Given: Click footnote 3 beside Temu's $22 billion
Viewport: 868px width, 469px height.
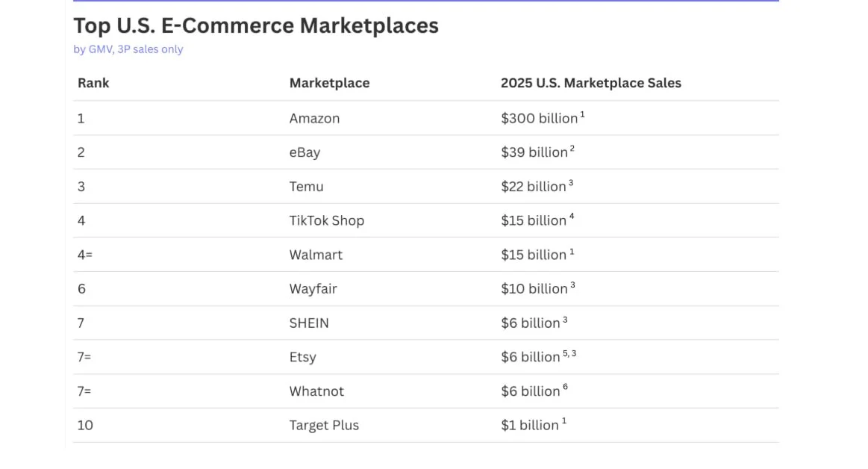Looking at the screenshot, I should pyautogui.click(x=571, y=183).
